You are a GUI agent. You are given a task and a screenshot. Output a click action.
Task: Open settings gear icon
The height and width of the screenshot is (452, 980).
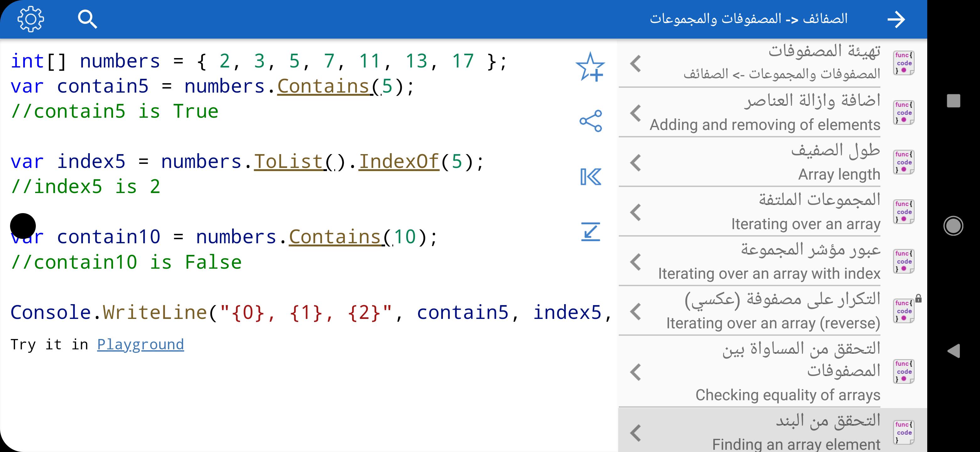[31, 19]
